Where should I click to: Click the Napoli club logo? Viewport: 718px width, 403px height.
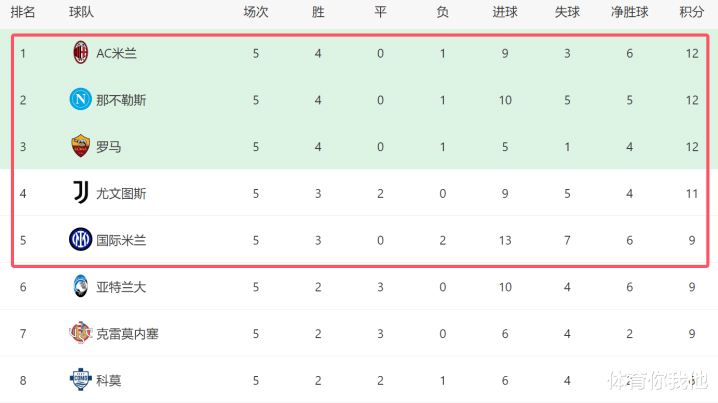(x=80, y=100)
